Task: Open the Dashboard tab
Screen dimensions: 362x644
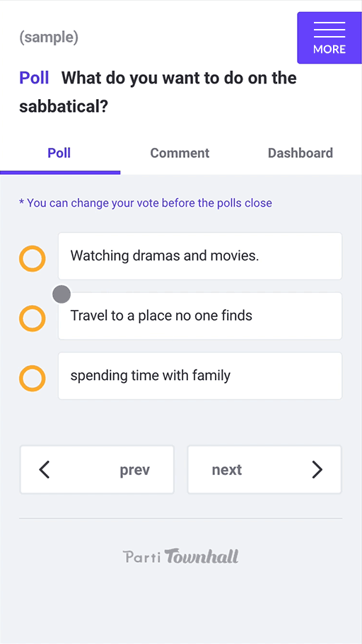Action: point(300,153)
